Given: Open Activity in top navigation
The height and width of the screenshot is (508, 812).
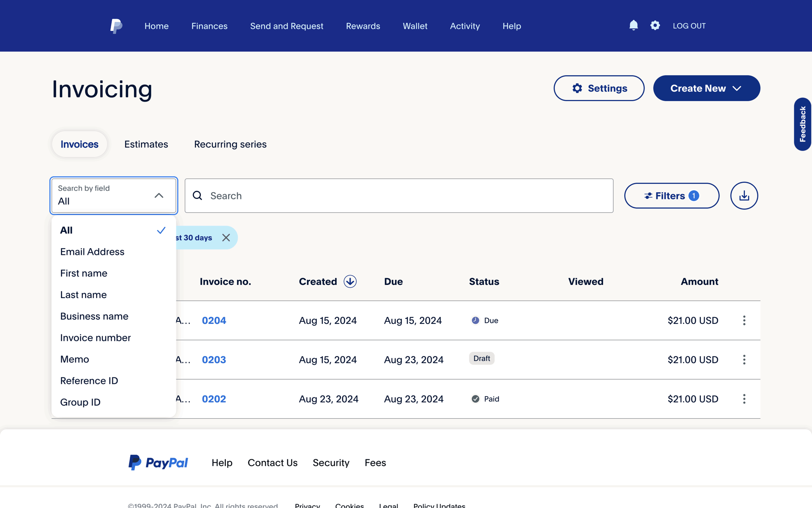Looking at the screenshot, I should pos(465,26).
